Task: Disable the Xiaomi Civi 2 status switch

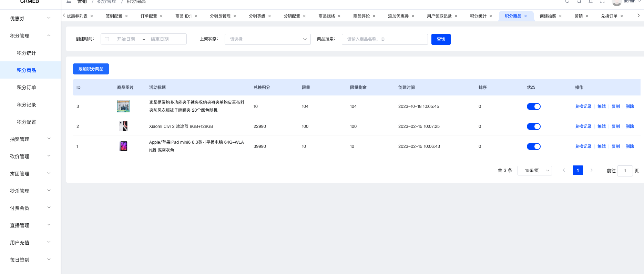Action: coord(533,126)
